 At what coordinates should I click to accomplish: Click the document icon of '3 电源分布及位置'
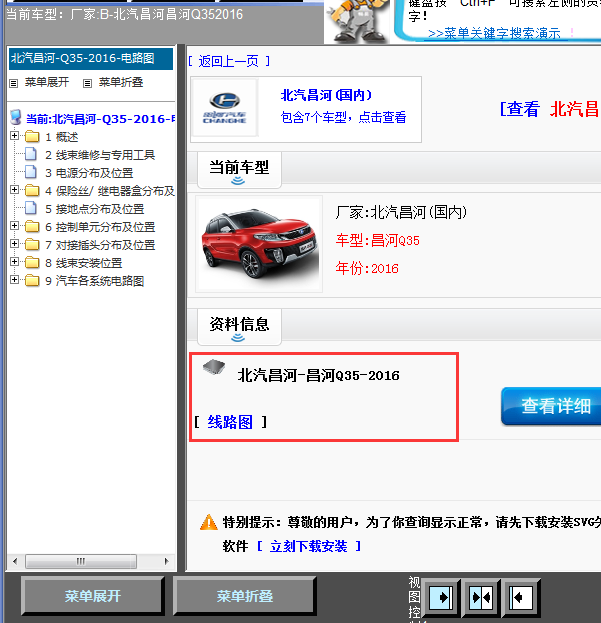[x=31, y=172]
